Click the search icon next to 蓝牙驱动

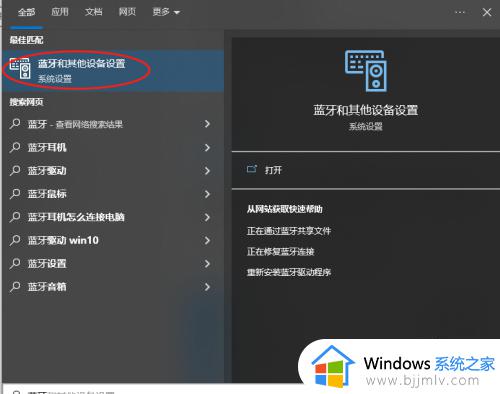click(15, 170)
